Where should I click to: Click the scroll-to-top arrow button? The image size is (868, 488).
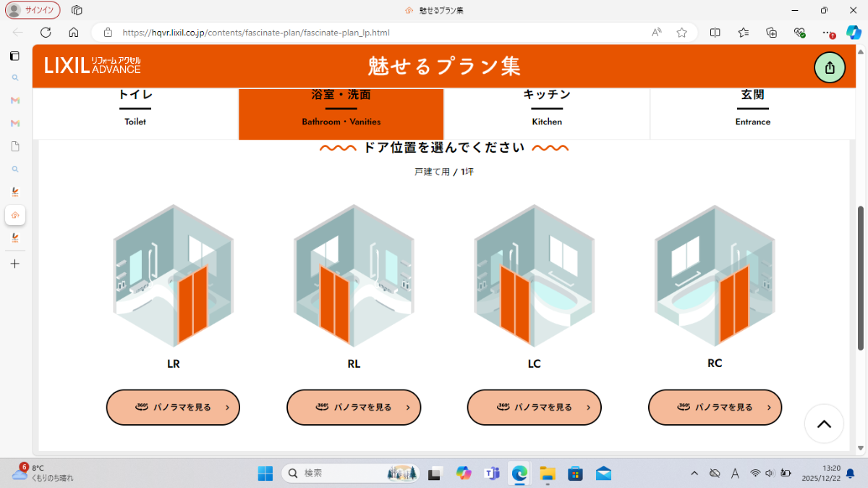pyautogui.click(x=824, y=424)
